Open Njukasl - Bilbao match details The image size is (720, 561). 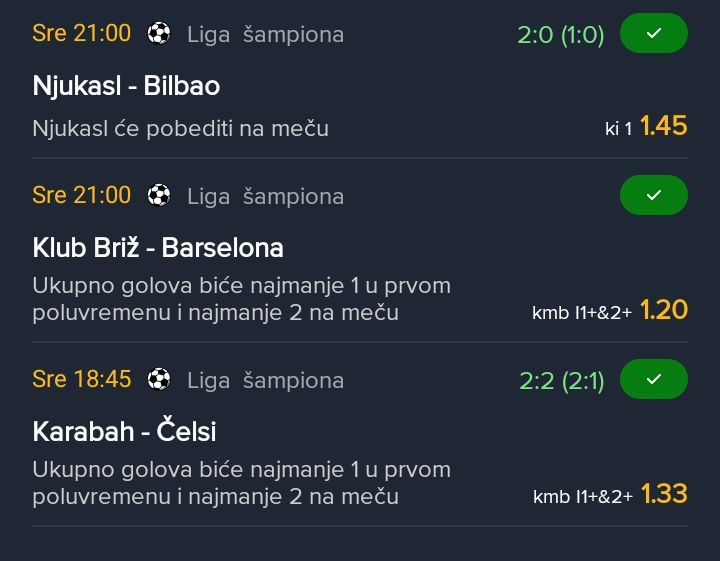pyautogui.click(x=126, y=86)
